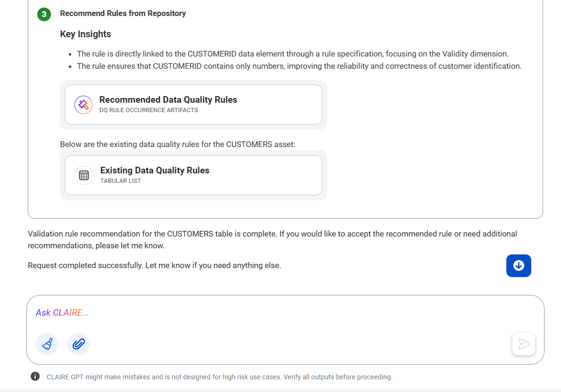Click the colorful gavel rule icon
Image resolution: width=561 pixels, height=392 pixels.
pyautogui.click(x=83, y=105)
